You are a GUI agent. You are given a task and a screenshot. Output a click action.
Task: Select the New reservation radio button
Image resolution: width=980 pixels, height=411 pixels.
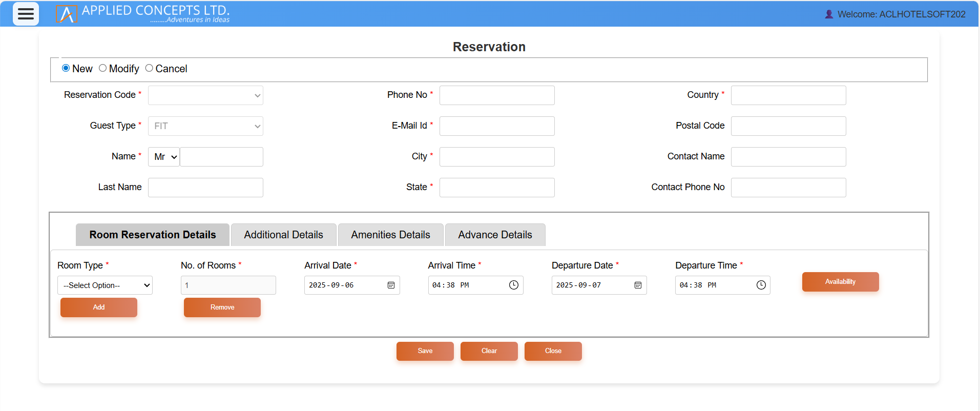[66, 68]
